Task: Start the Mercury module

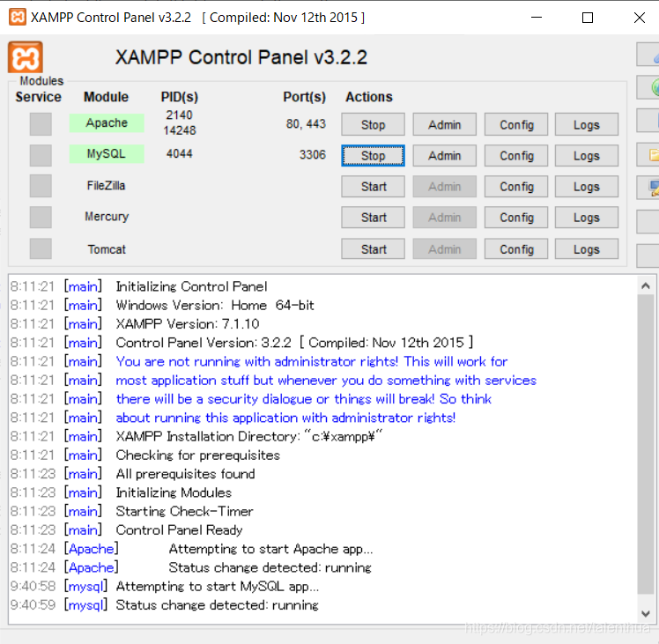Action: 374,218
